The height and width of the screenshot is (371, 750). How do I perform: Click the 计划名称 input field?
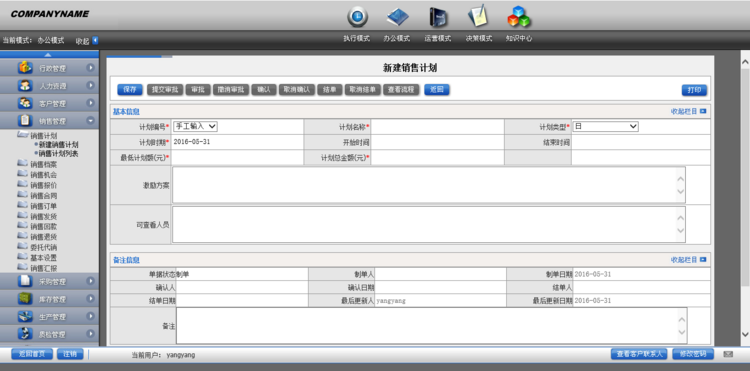(x=437, y=127)
